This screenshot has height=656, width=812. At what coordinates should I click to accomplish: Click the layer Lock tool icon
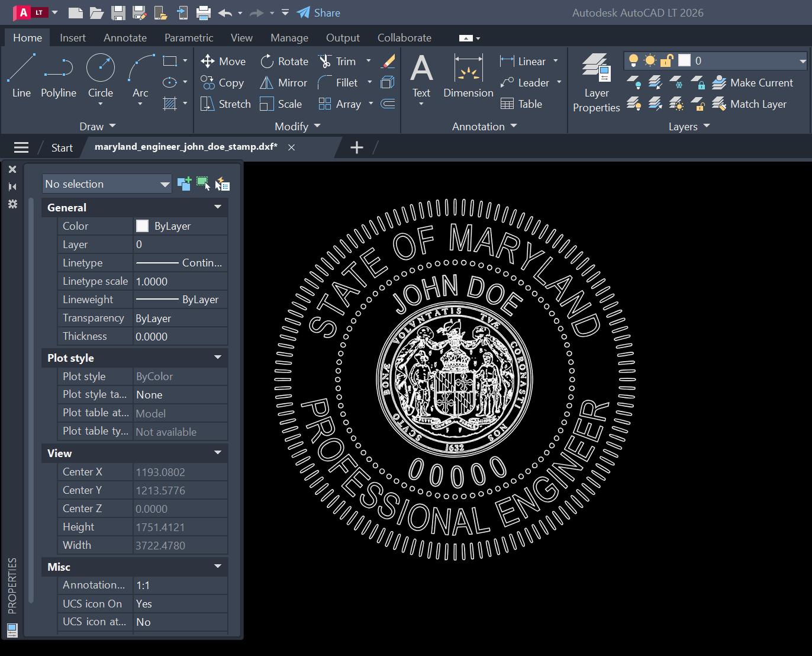coord(698,82)
